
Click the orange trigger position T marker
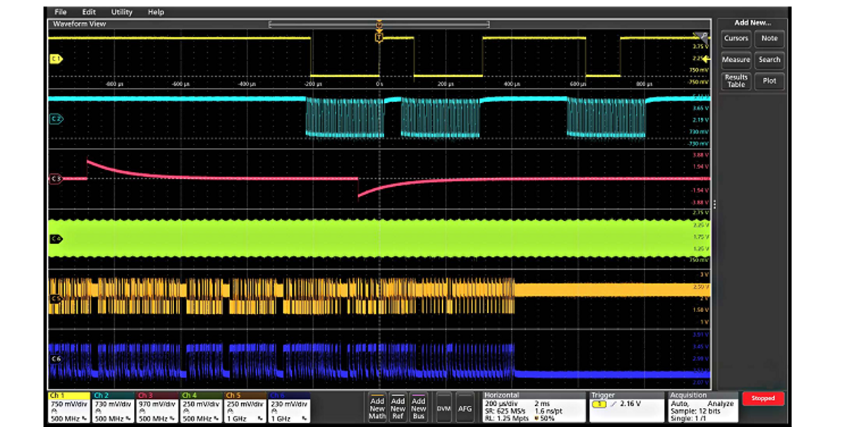[379, 36]
